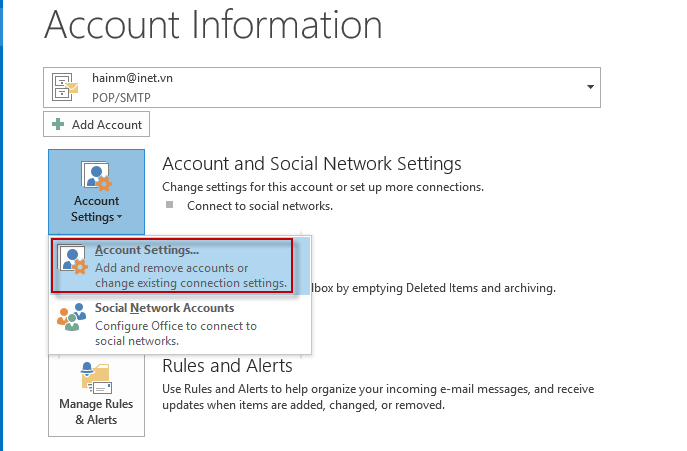This screenshot has width=687, height=451.
Task: Click the Account and Social Network Settings heading
Action: coord(311,163)
